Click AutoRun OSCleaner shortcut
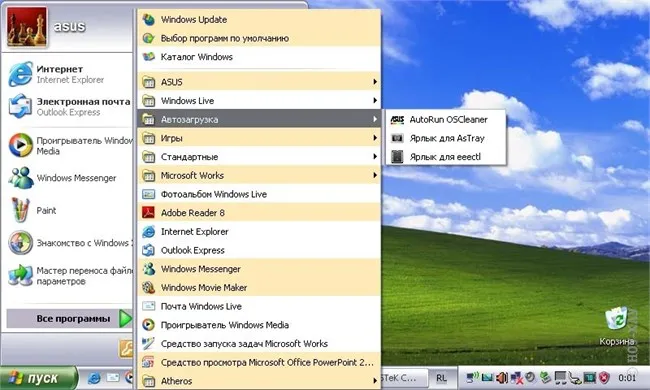The height and width of the screenshot is (390, 650). point(446,119)
